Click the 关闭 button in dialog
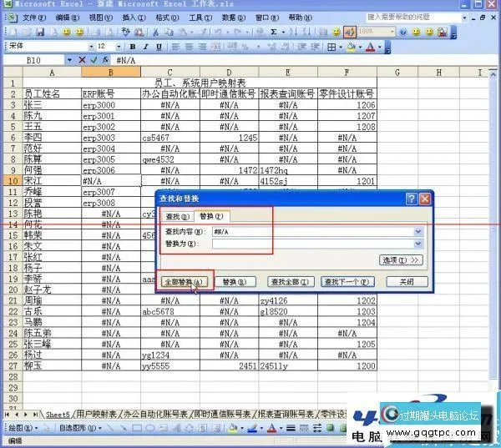 407,282
